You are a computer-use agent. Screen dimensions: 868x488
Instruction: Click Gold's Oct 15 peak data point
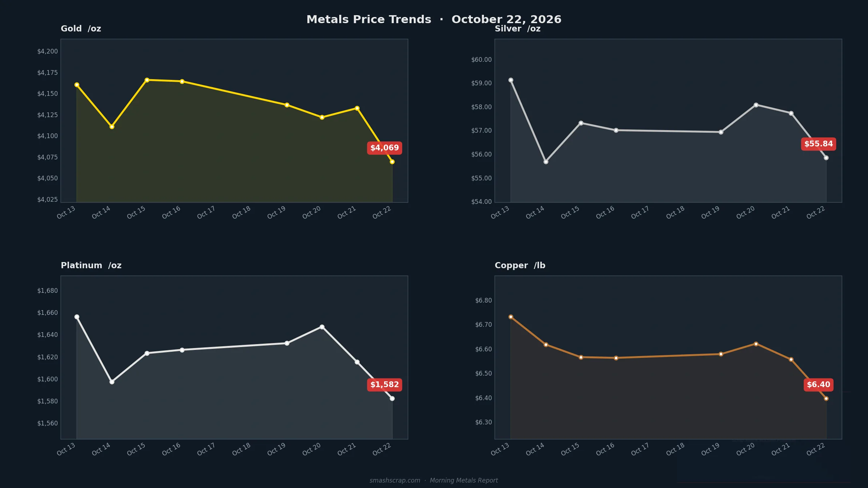pos(147,80)
